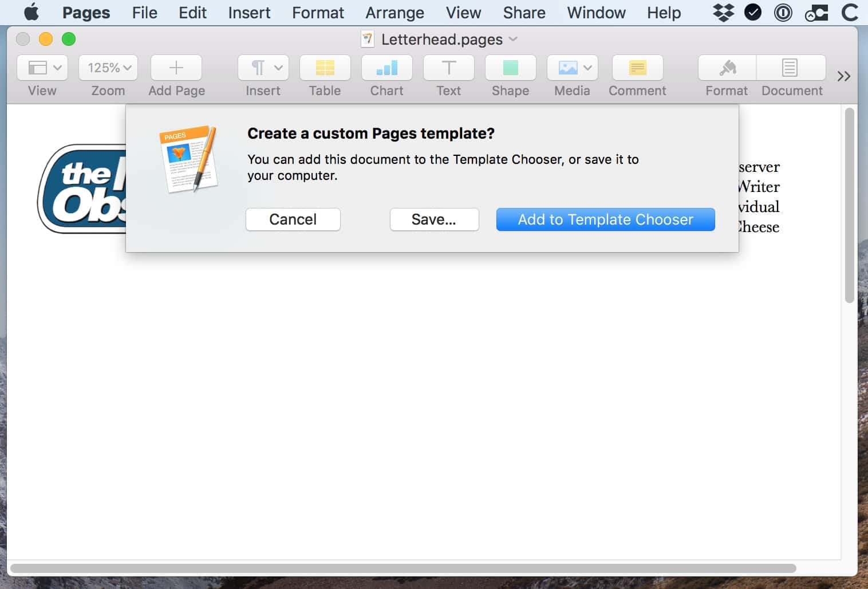Insert a Chart from the toolbar

coord(386,68)
